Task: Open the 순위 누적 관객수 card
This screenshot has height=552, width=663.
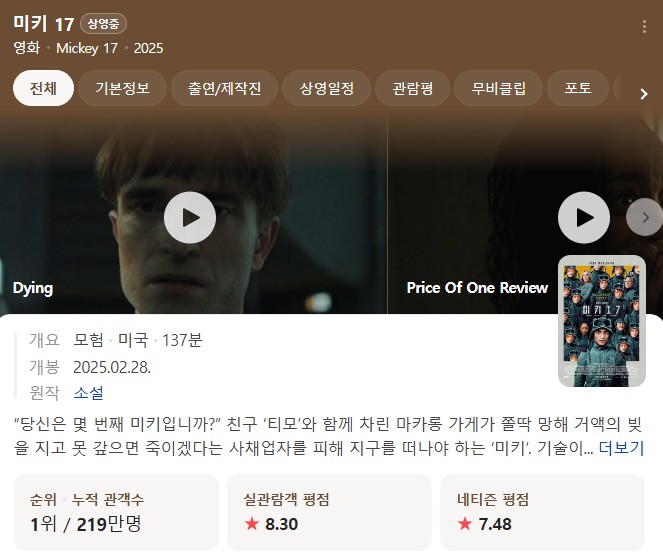Action: coord(116,512)
